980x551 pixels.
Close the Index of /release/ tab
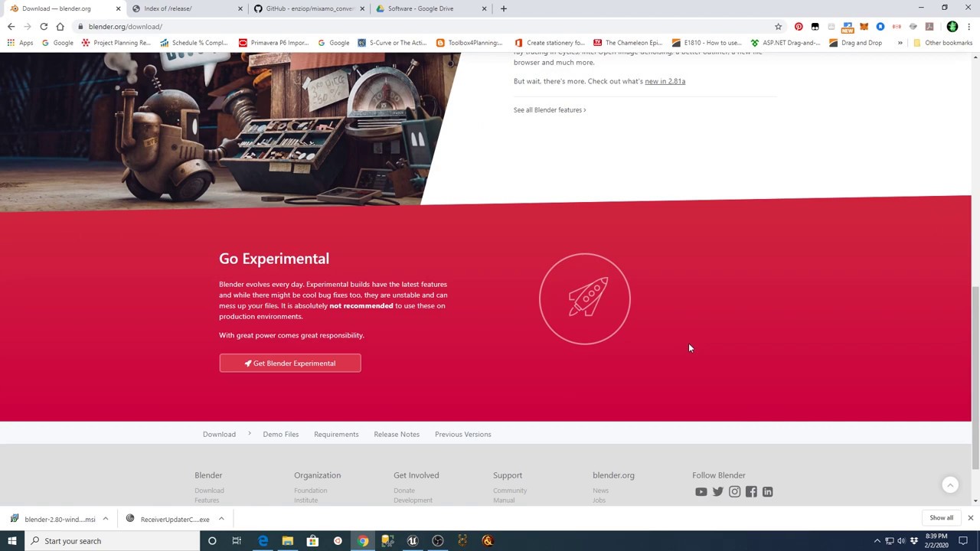point(240,8)
